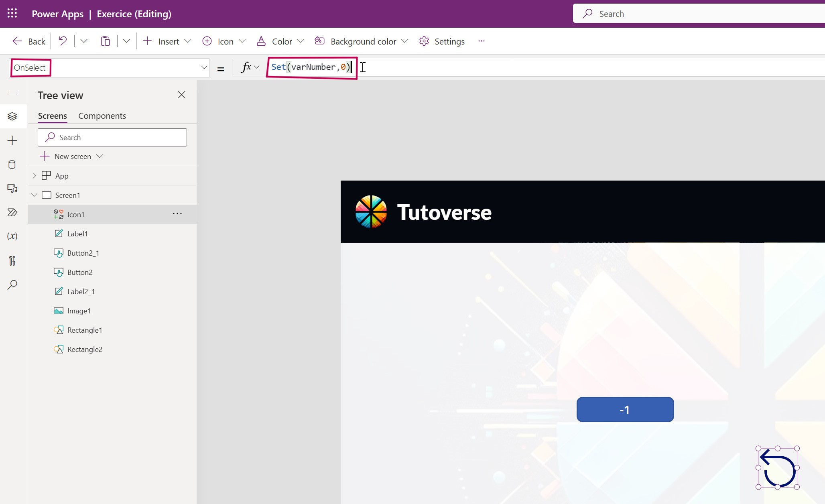825x504 pixels.
Task: Open the Insert menu
Action: pyautogui.click(x=168, y=41)
